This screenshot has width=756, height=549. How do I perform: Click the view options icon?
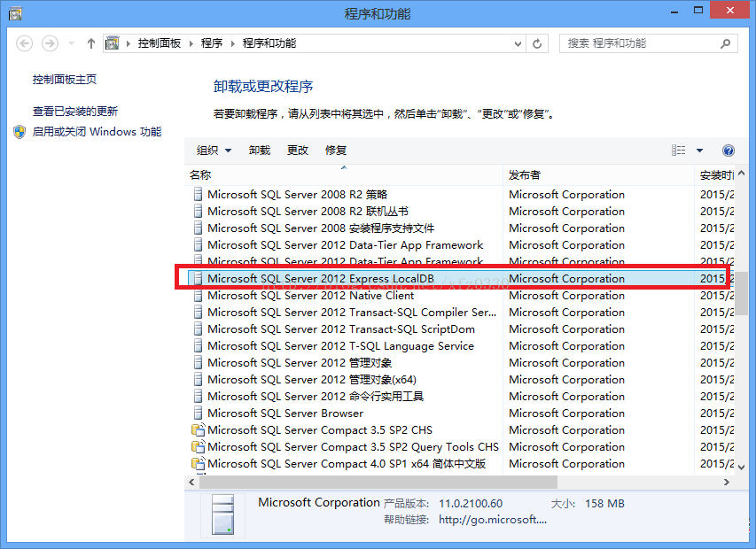(x=679, y=151)
